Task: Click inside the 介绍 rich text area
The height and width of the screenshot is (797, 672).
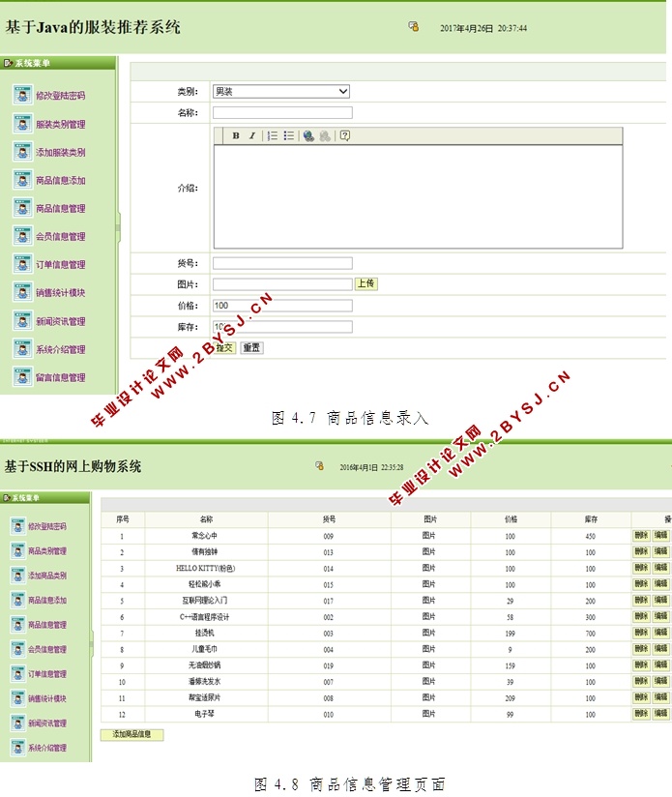Action: [x=418, y=196]
